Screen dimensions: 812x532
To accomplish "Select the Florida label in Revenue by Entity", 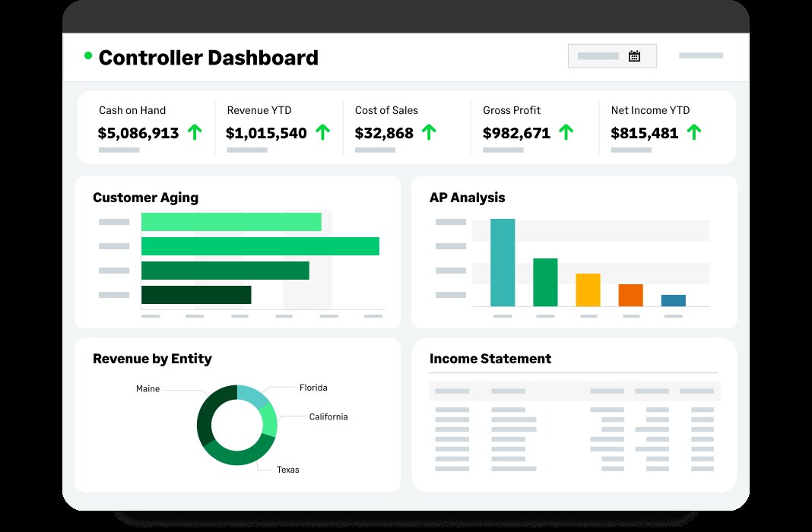I will point(313,388).
